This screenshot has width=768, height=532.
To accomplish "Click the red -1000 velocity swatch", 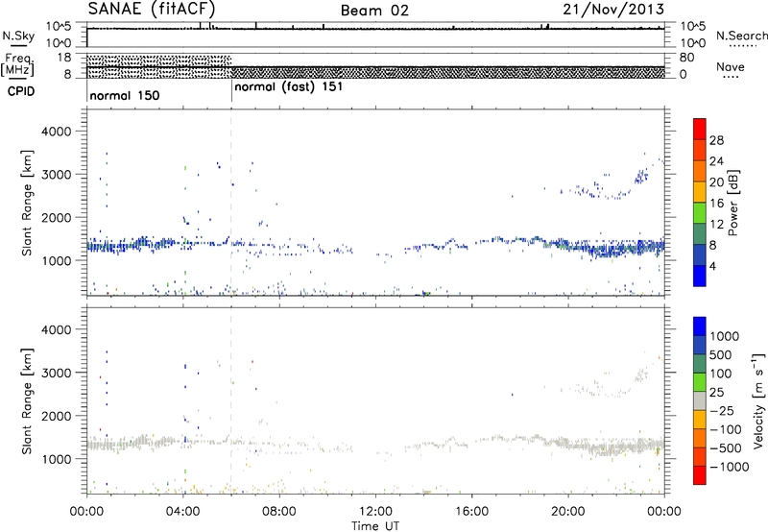I will coord(700,475).
